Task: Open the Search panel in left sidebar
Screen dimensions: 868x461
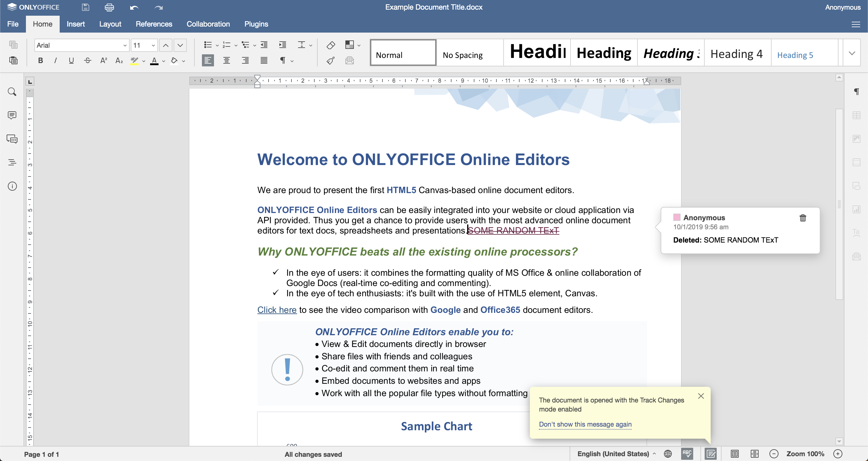Action: [12, 92]
